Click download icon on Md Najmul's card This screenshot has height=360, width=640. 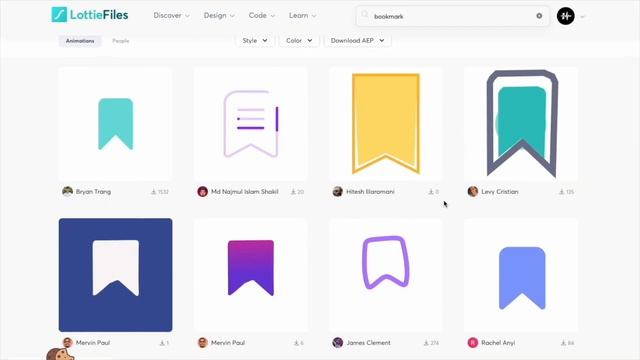click(293, 191)
